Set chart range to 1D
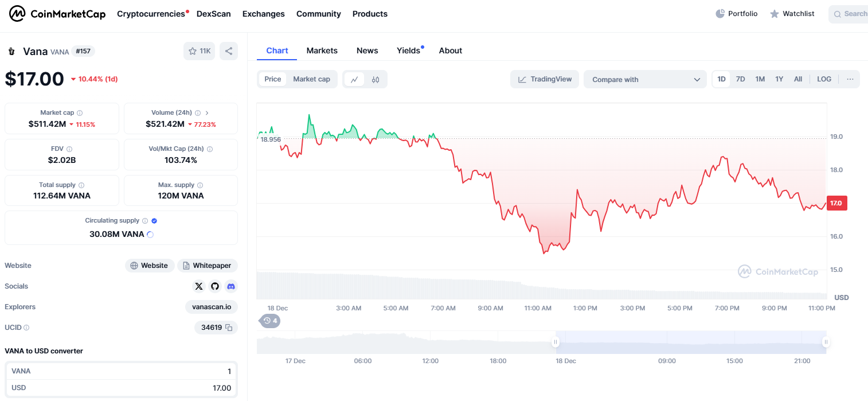The width and height of the screenshot is (868, 401). coord(721,79)
